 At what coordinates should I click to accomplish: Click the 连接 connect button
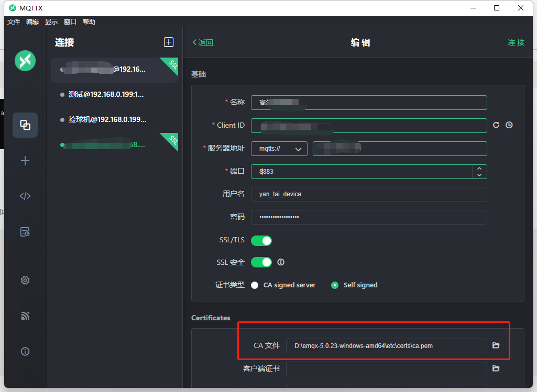click(516, 42)
